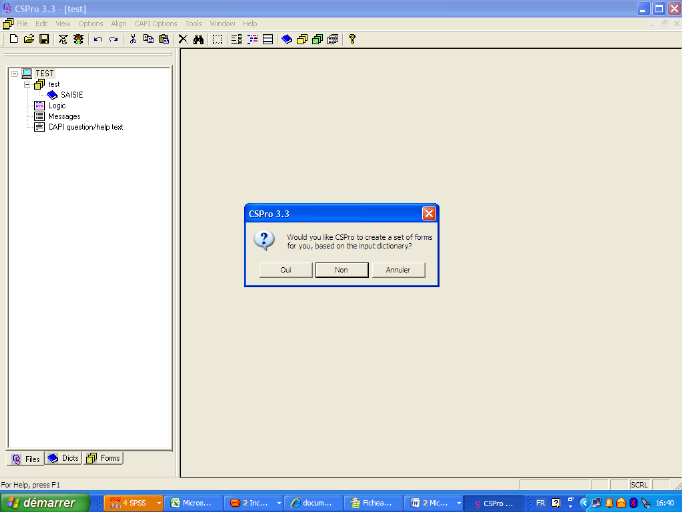The width and height of the screenshot is (682, 512).
Task: Click the Copy toolbar icon
Action: (x=148, y=39)
